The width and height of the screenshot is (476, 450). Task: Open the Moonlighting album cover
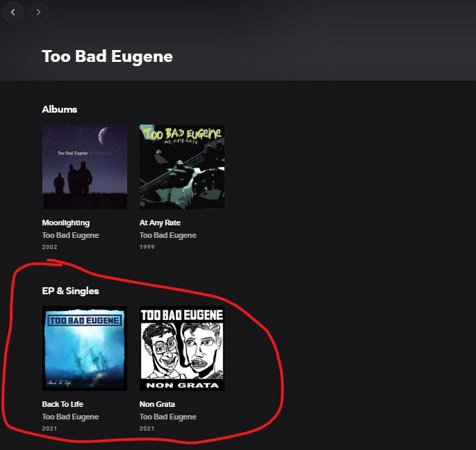(85, 167)
